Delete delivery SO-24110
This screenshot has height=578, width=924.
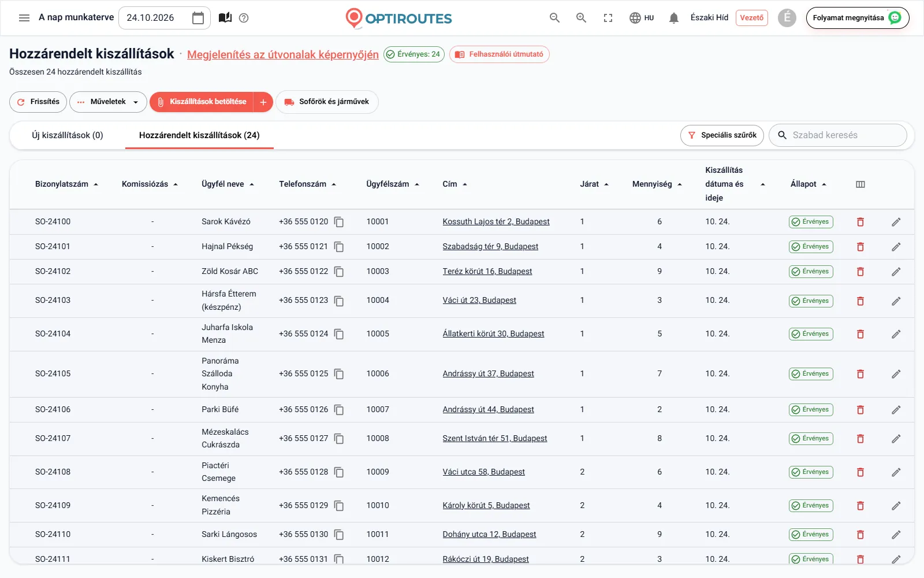pyautogui.click(x=860, y=535)
